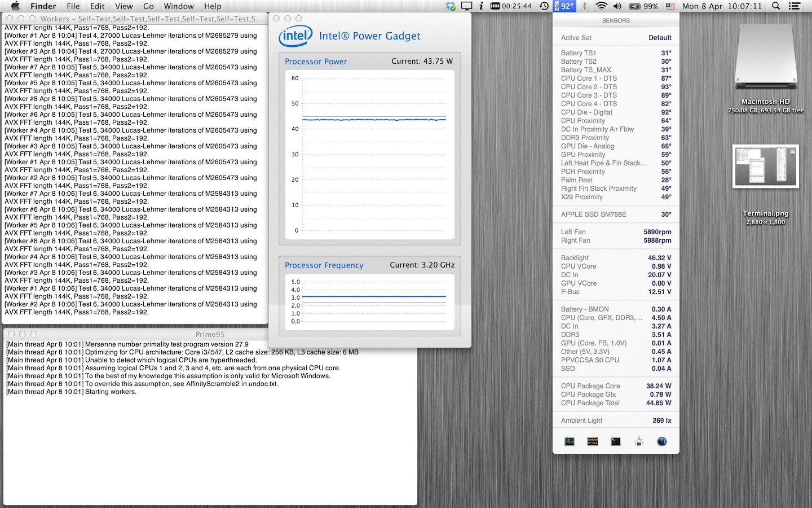Click the 'Mersenne number primality test program' log line
This screenshot has width=812, height=508.
coord(127,344)
